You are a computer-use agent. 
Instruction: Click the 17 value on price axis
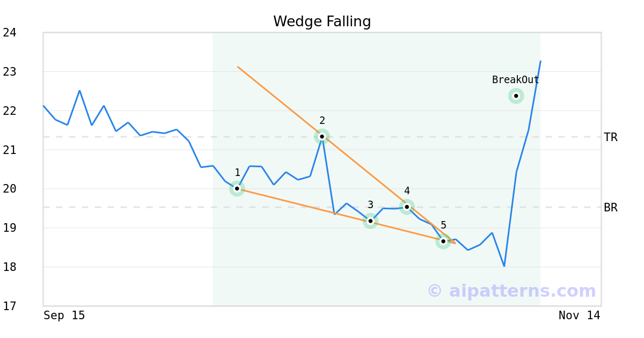coord(10,306)
